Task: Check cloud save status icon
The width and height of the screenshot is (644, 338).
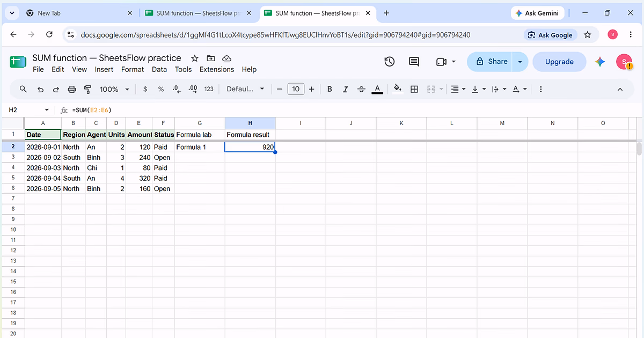Action: 226,58
